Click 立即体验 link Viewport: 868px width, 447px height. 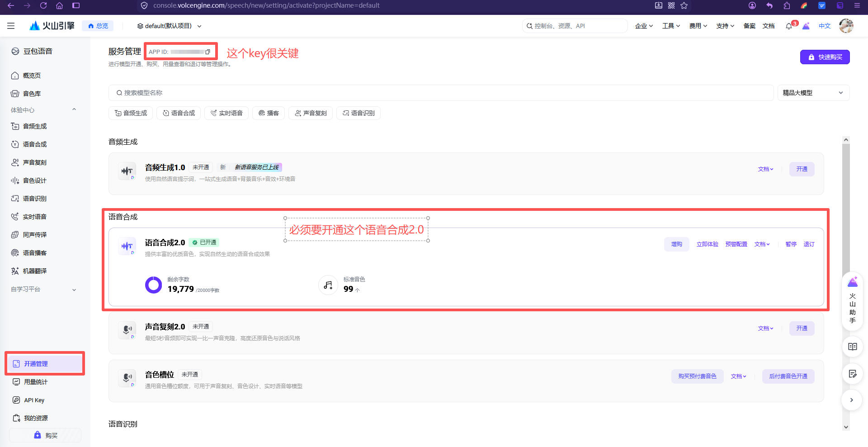tap(708, 244)
